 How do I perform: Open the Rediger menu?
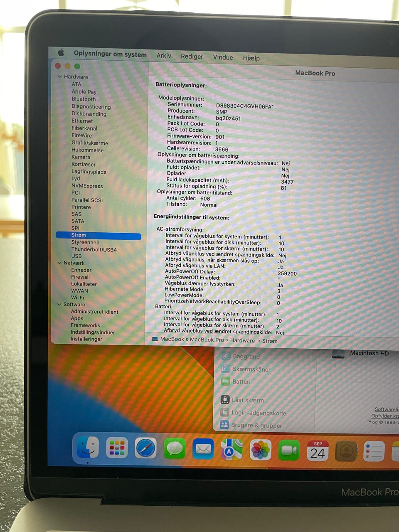pyautogui.click(x=192, y=56)
